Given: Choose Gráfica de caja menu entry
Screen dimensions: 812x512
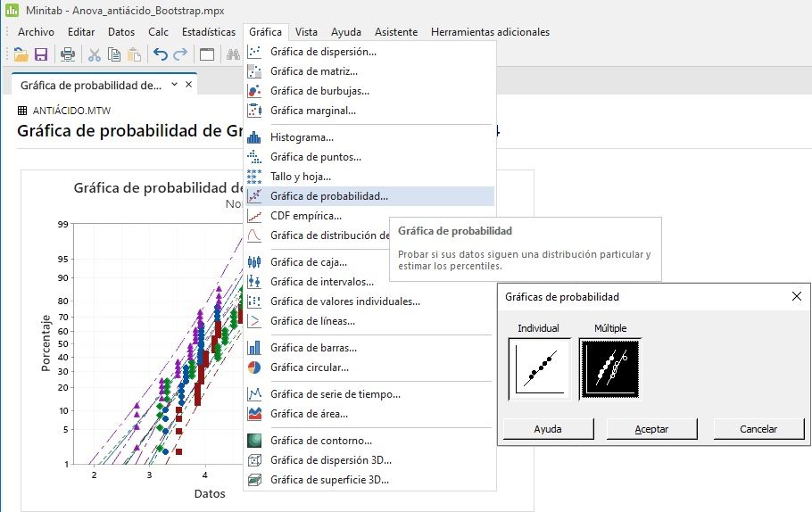Looking at the screenshot, I should coord(309,262).
